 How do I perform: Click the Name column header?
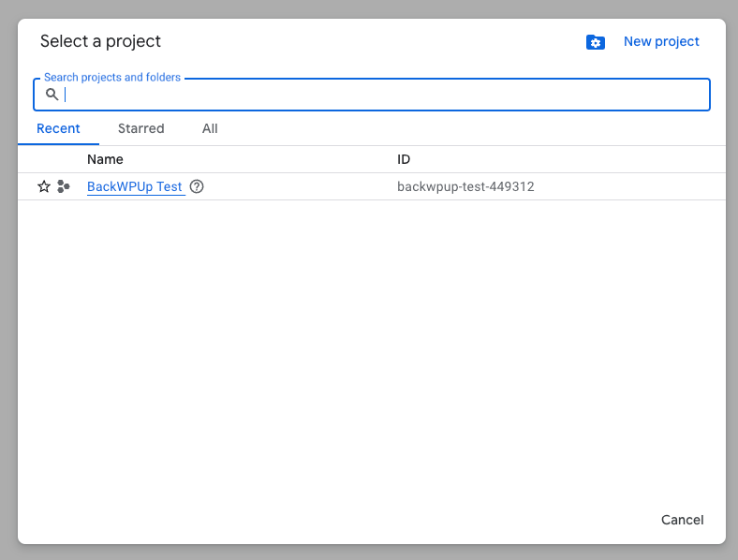(x=105, y=159)
